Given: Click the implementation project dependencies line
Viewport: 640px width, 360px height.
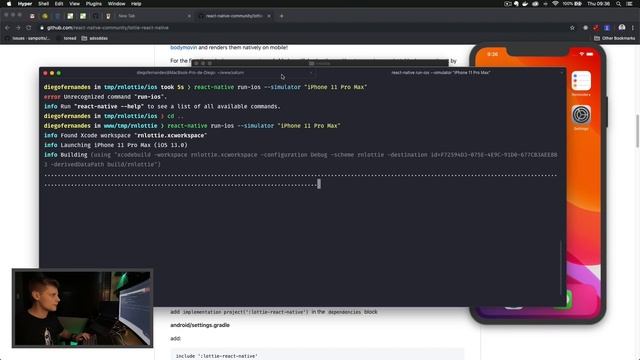Looking at the screenshot, I should 274,312.
